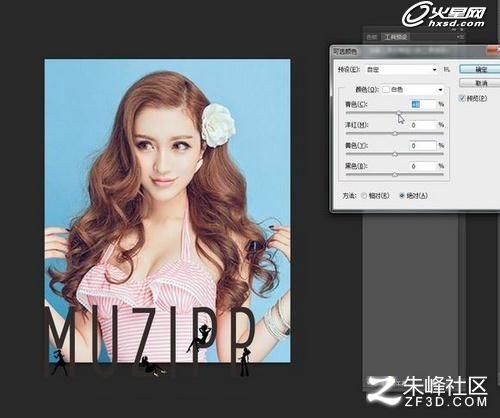Open the tool presets panel menu icon

[x=460, y=37]
